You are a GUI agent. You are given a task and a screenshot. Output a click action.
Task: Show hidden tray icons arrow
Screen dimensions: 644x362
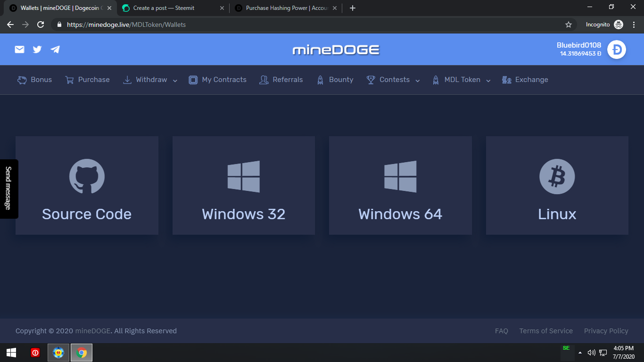[580, 353]
